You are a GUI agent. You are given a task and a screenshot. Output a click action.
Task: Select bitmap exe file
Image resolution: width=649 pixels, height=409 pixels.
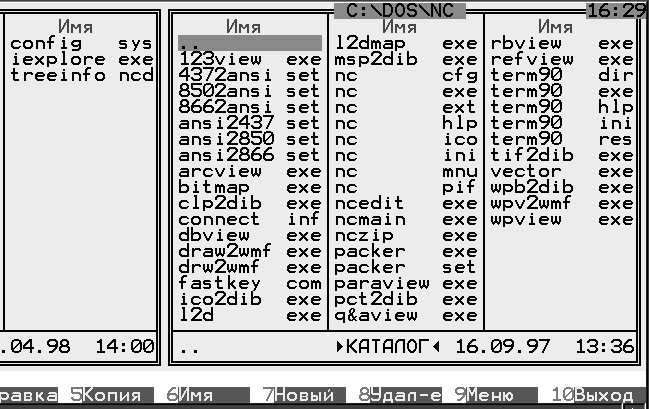tap(250, 188)
